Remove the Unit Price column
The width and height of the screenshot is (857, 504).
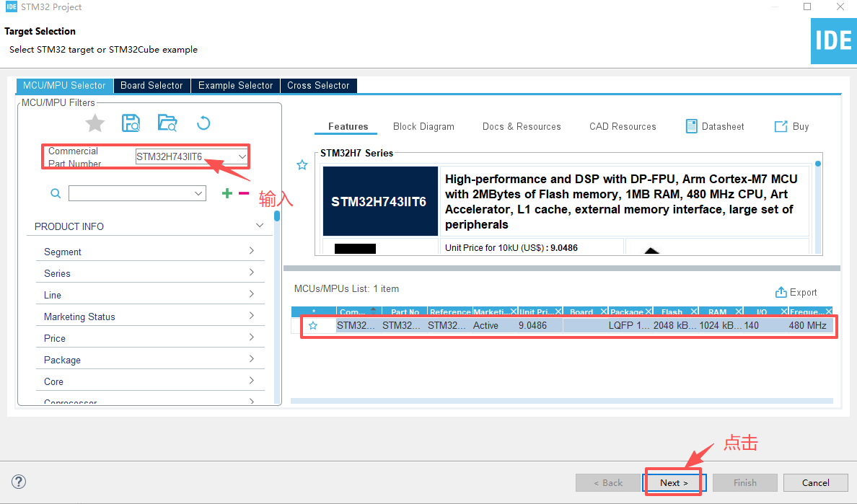click(x=558, y=311)
